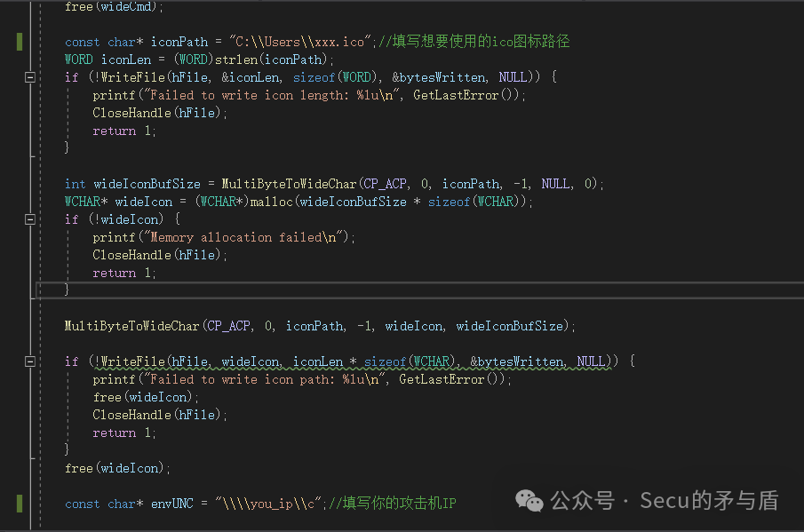The image size is (804, 532).
Task: Click "Failed to write icon path" printf line
Action: (x=302, y=379)
